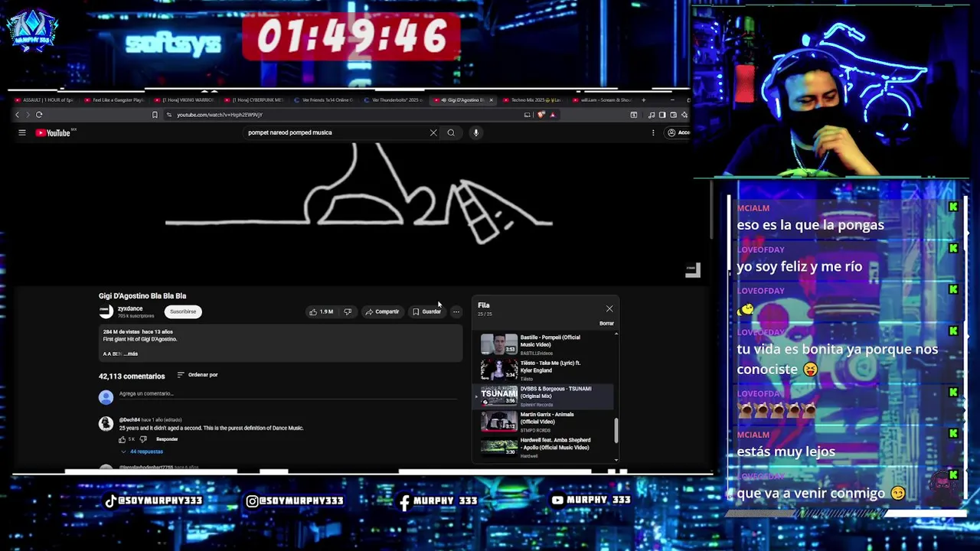
Task: Open Instagram @soymurphy333 overlay icon
Action: tap(252, 501)
